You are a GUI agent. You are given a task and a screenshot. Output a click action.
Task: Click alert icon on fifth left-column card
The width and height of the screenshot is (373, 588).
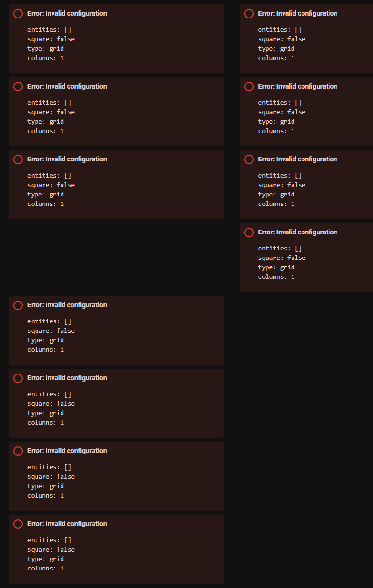pos(18,378)
